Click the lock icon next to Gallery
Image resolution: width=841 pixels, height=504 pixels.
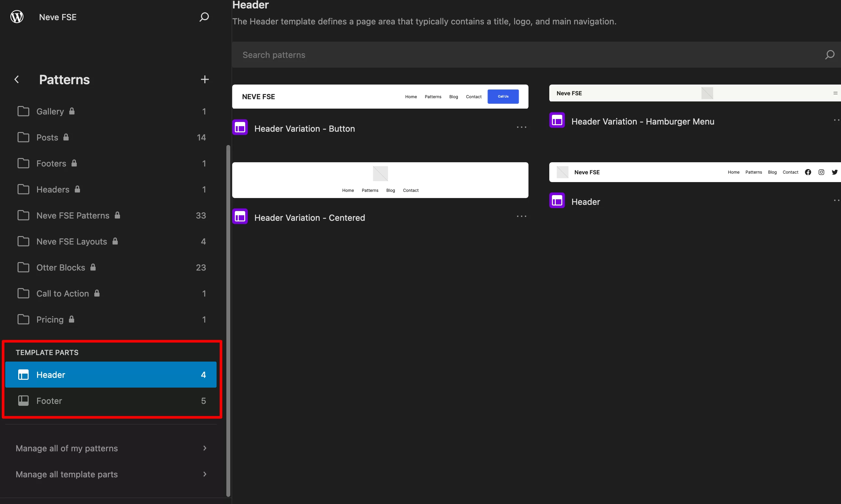(x=72, y=111)
